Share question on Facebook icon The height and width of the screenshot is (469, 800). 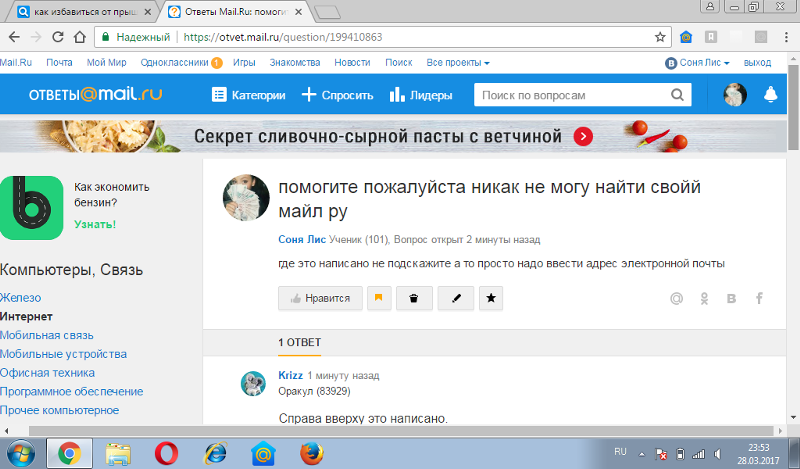pos(759,299)
